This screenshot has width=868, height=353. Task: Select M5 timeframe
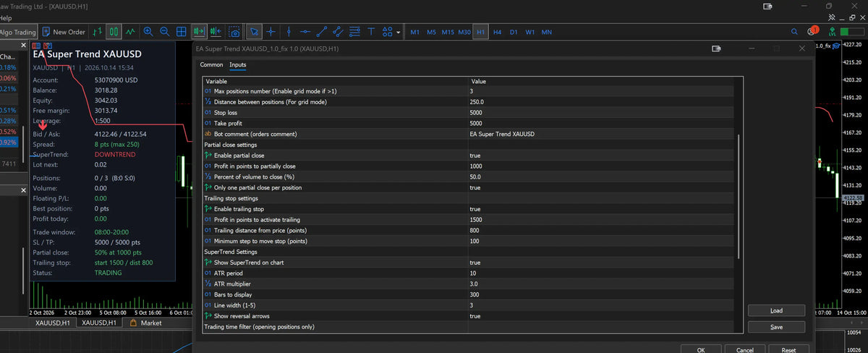[431, 33]
